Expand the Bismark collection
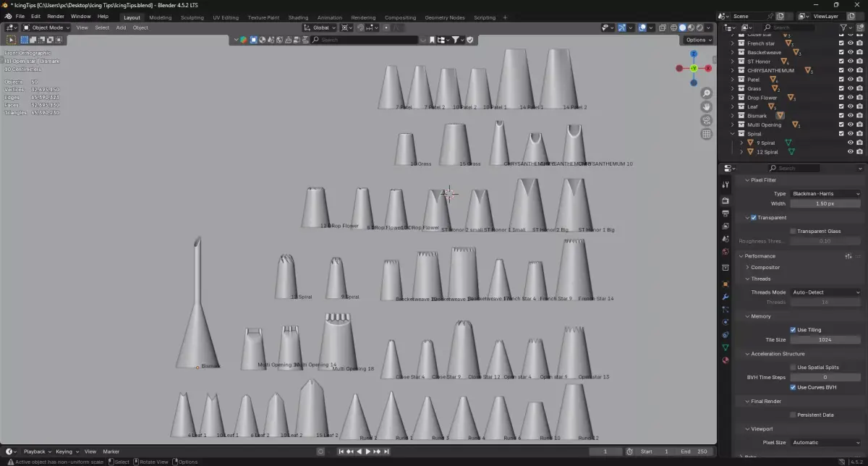 click(x=732, y=116)
